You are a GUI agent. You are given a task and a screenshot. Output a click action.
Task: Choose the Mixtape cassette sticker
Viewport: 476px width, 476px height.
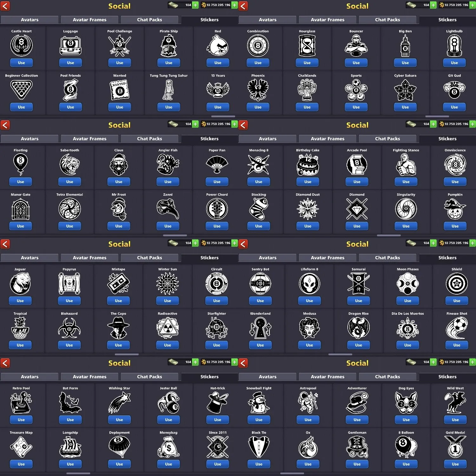pos(118,283)
